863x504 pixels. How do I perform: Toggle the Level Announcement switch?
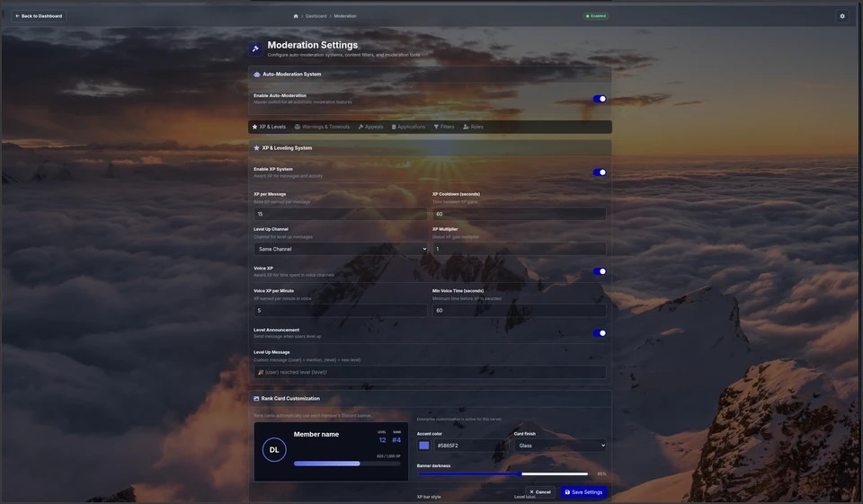pyautogui.click(x=600, y=333)
